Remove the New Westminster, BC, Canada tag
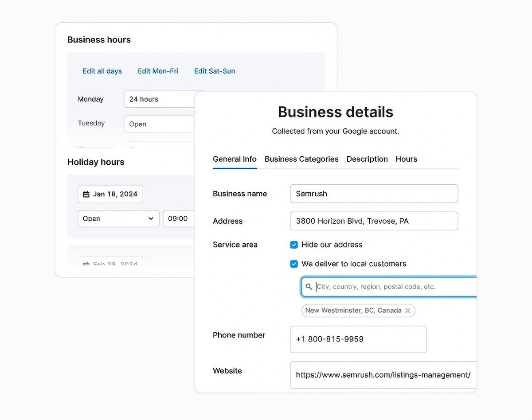Screen dimensions: 532x420 408,311
